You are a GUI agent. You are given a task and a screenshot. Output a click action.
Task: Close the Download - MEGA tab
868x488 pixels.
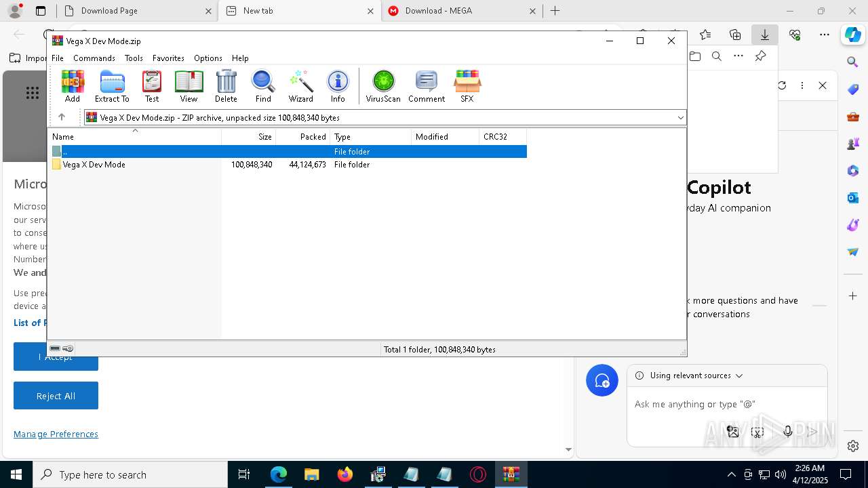pos(532,11)
